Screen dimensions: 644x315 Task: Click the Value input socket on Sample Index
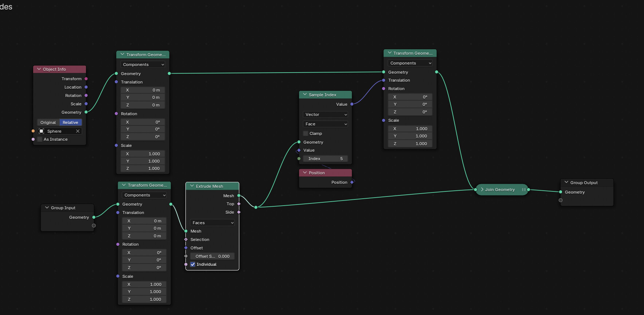coord(299,150)
